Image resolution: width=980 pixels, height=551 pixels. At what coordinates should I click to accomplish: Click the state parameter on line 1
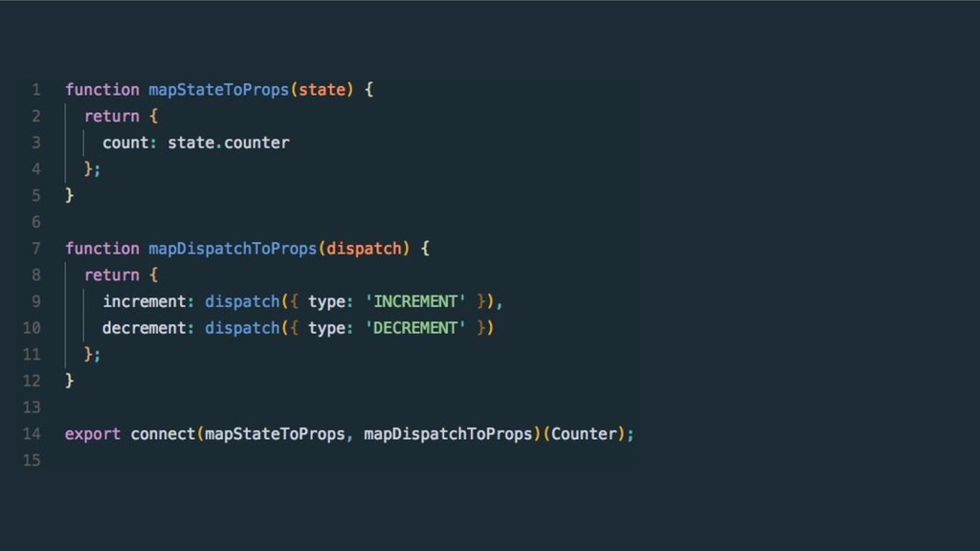coord(322,90)
